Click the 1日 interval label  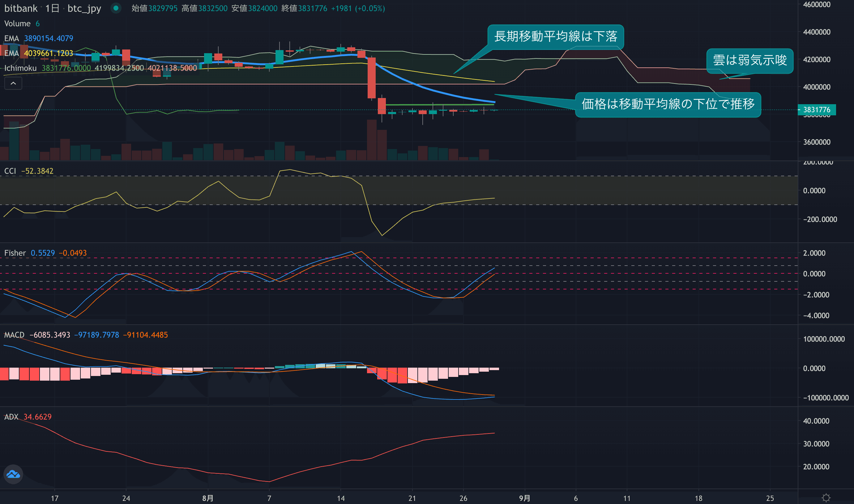click(52, 8)
